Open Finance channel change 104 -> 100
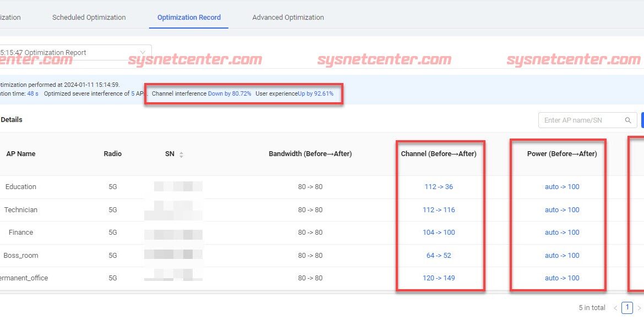The width and height of the screenshot is (644, 326). tap(439, 233)
